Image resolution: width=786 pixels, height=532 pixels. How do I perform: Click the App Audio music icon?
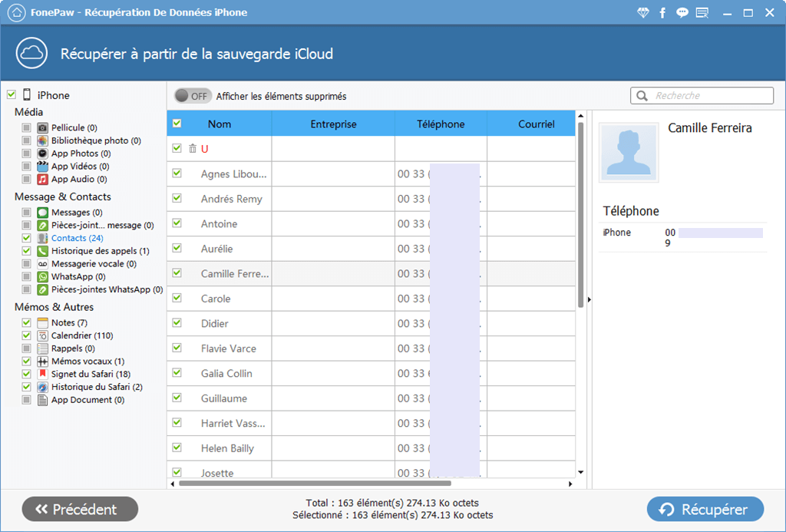coord(43,179)
